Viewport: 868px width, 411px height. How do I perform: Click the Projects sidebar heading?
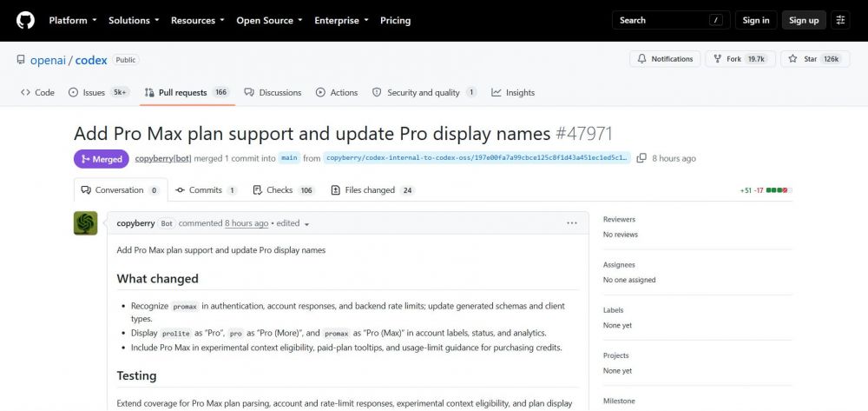(615, 355)
